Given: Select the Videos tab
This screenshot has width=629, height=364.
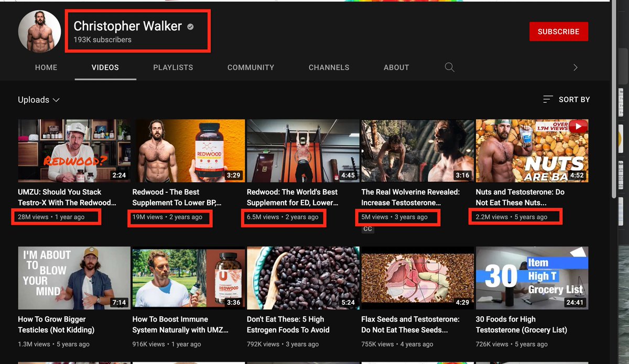Looking at the screenshot, I should click(105, 68).
